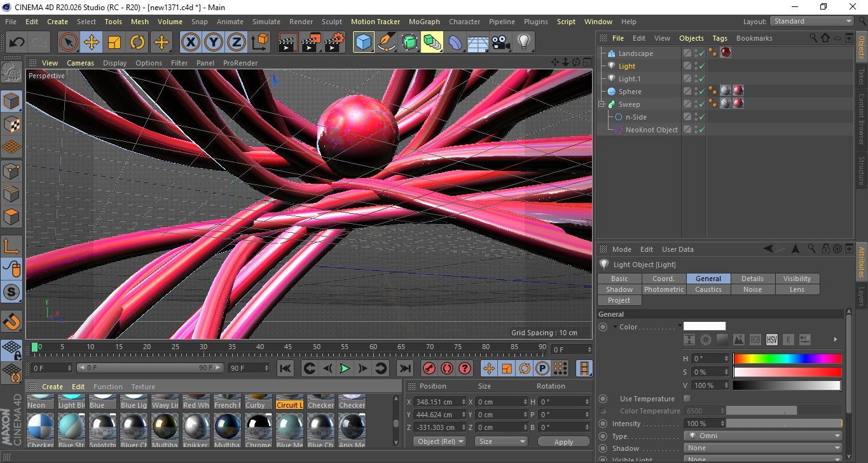Screen dimensions: 868x463
Task: Open the Size mode dropdown
Action: tap(502, 441)
